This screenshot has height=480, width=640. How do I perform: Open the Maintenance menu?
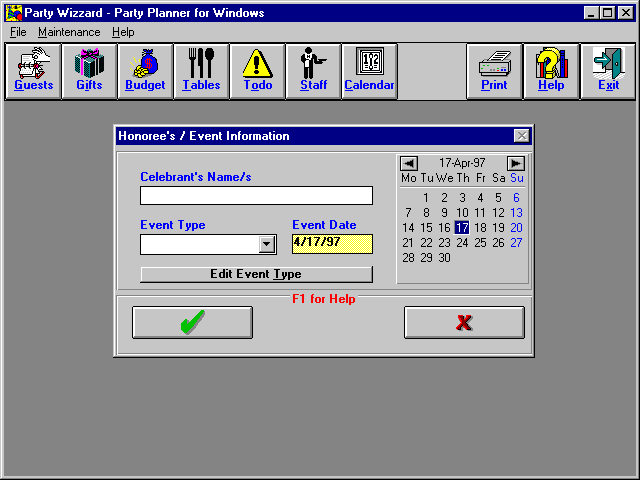tap(69, 32)
